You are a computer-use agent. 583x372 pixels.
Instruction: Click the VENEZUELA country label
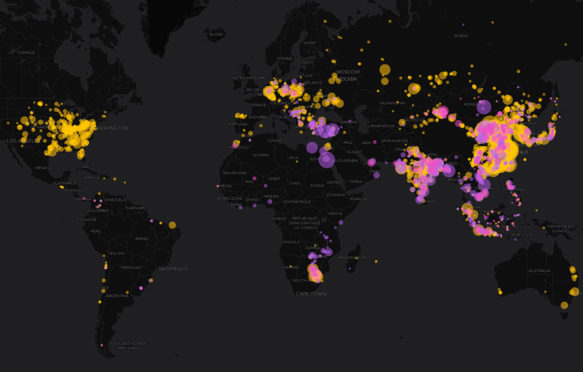(115, 200)
